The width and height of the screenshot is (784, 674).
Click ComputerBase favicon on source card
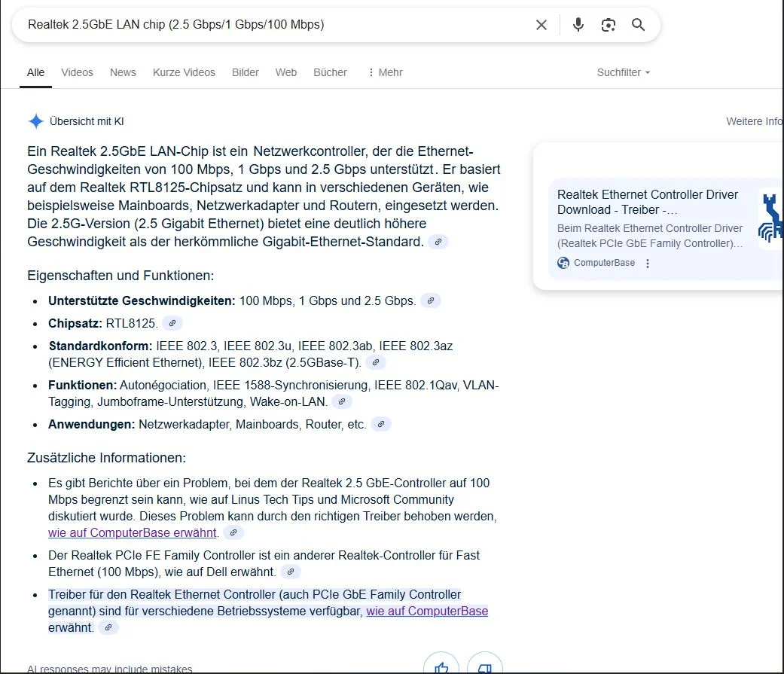pos(563,263)
